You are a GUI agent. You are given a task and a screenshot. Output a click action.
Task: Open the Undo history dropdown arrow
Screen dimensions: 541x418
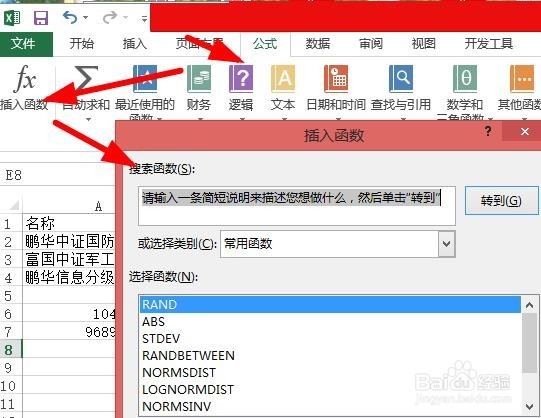point(85,17)
